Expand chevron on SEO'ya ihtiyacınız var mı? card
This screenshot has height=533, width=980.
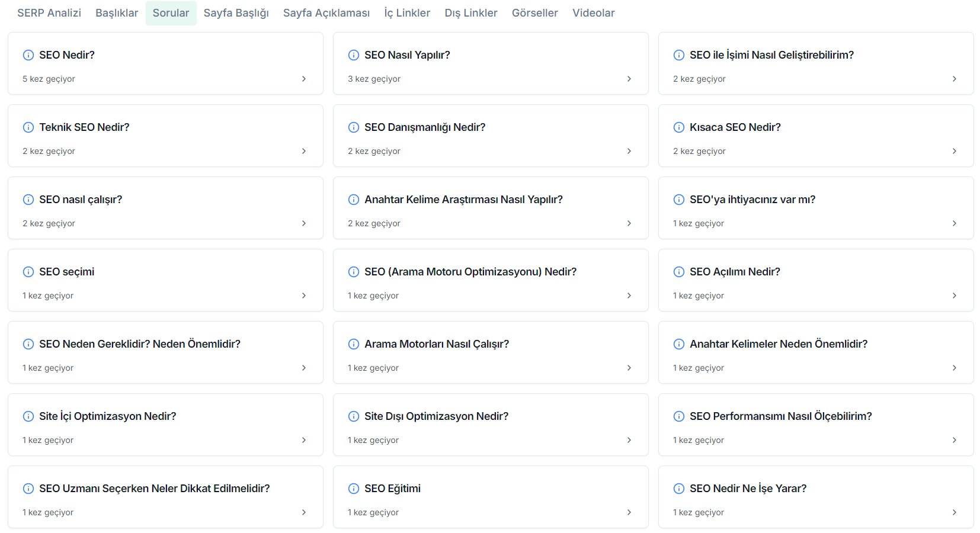click(954, 223)
